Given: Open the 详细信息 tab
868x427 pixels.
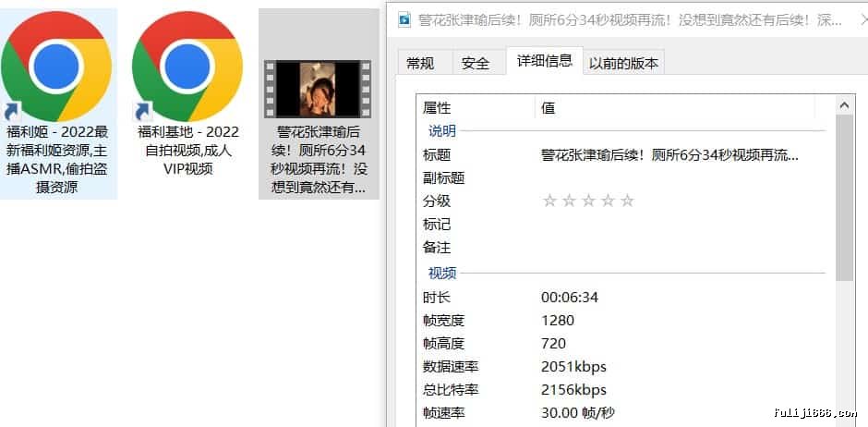Looking at the screenshot, I should 545,61.
